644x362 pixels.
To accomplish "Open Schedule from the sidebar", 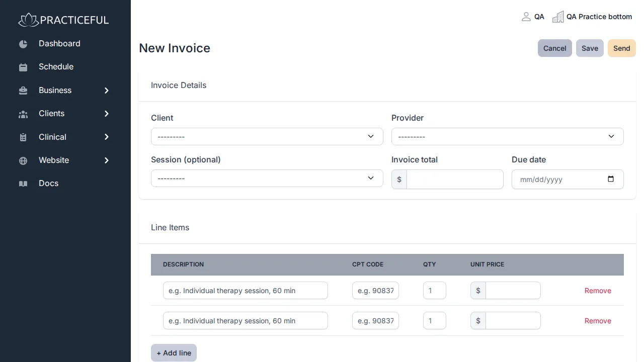I will click(56, 67).
